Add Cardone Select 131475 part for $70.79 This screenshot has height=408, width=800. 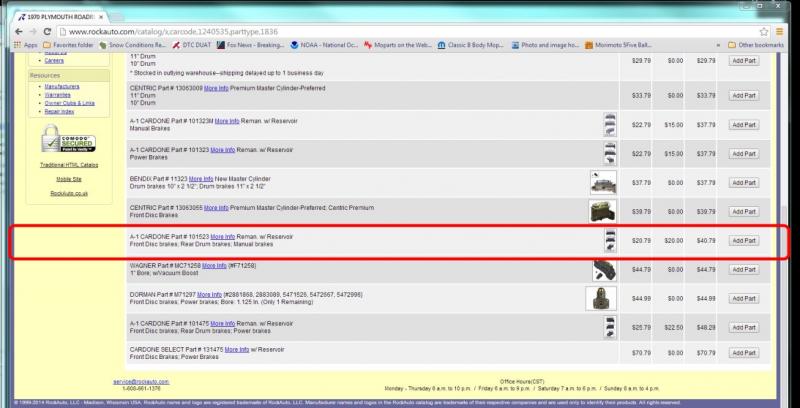click(743, 353)
